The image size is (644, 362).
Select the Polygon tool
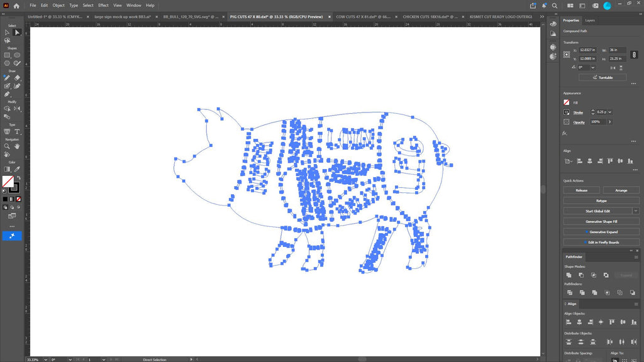7,63
